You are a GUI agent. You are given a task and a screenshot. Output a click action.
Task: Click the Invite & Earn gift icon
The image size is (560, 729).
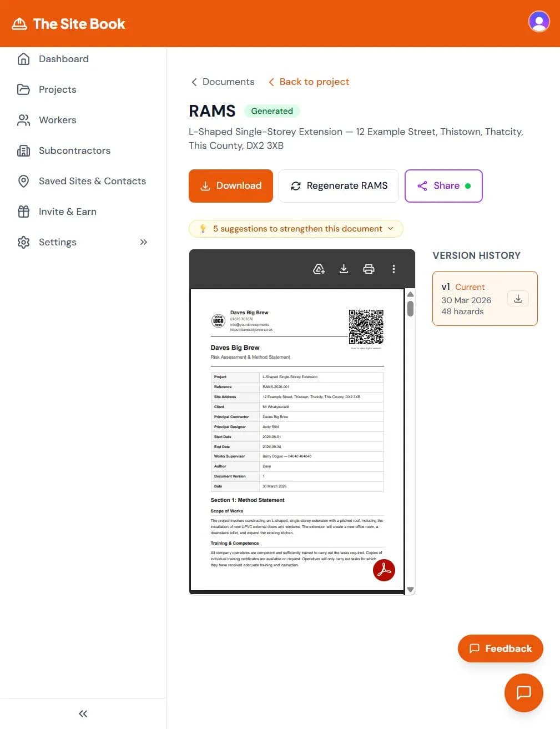click(x=23, y=212)
